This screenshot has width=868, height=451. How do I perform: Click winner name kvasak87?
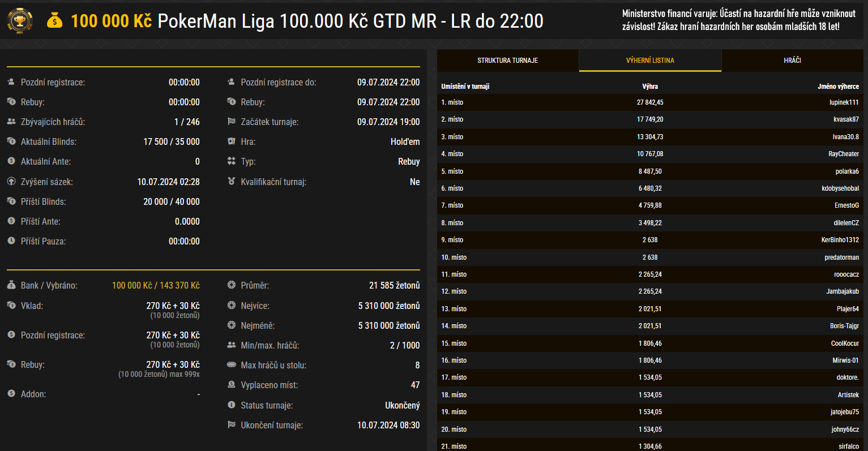pyautogui.click(x=846, y=119)
